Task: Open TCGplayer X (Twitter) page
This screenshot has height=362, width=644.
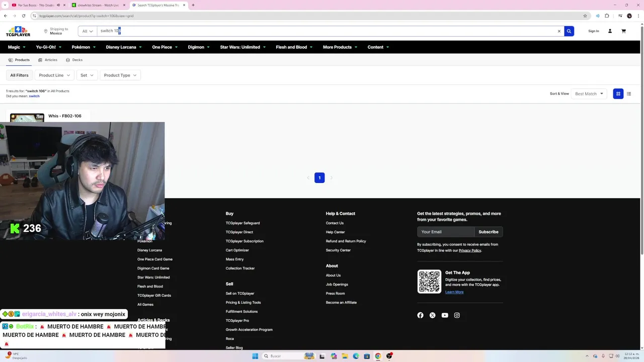Action: (433, 315)
